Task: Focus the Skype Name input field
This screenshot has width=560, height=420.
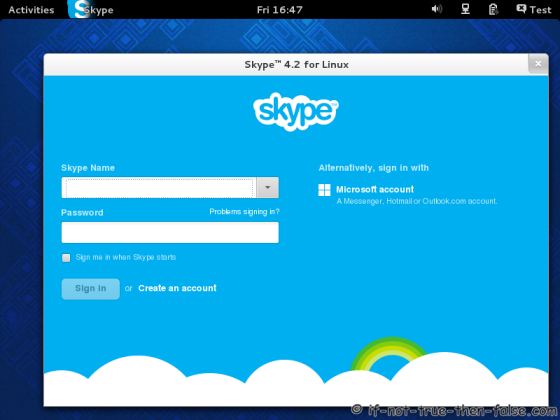Action: pos(159,188)
